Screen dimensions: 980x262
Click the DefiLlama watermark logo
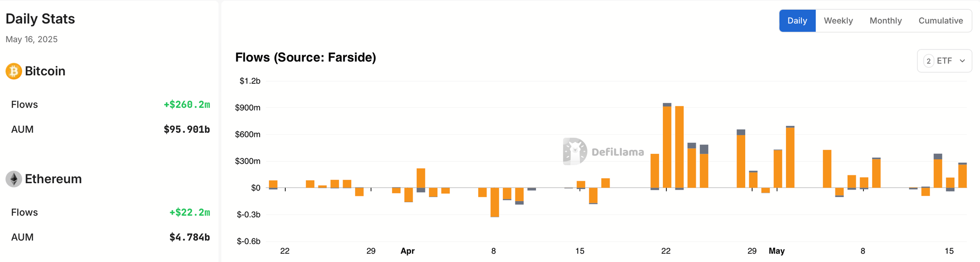[x=604, y=151]
